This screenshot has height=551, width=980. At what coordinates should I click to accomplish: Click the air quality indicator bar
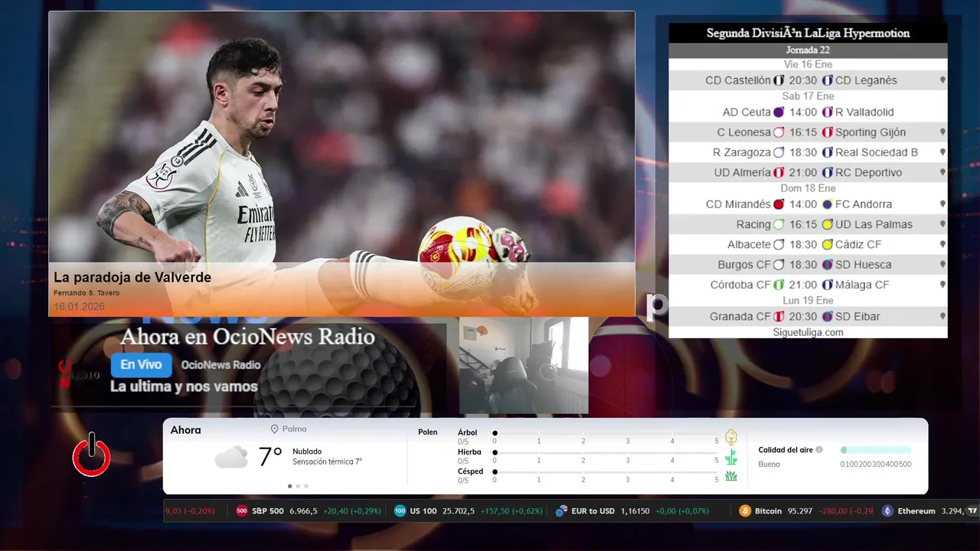pyautogui.click(x=876, y=450)
